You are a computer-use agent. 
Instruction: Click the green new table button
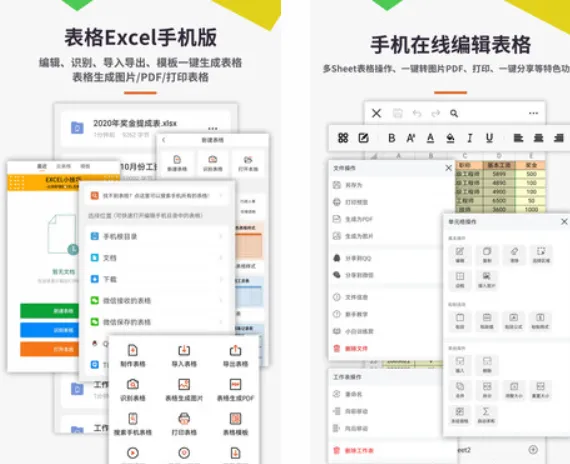tap(49, 311)
